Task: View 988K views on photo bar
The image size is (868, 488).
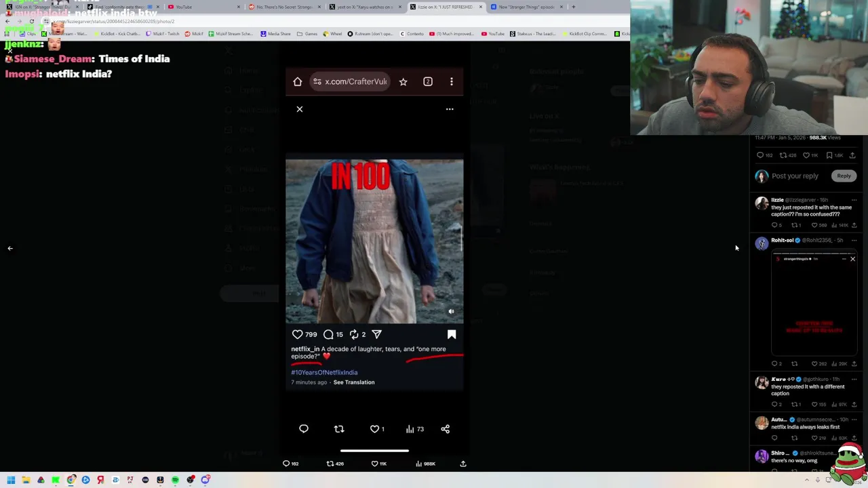Action: coord(427,464)
